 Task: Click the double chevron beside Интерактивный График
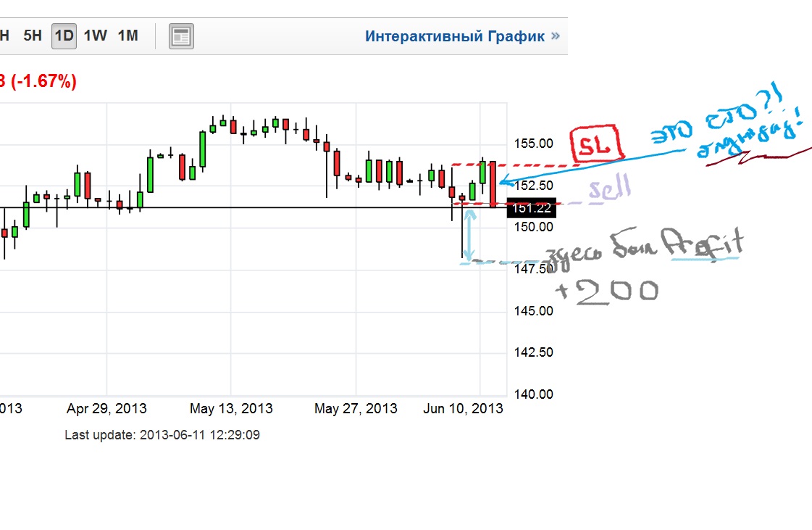click(x=556, y=36)
